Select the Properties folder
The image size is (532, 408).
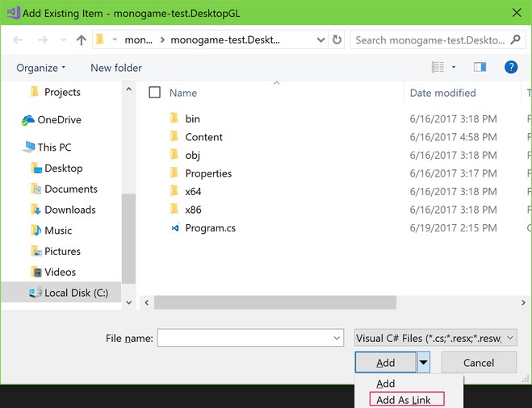point(208,173)
